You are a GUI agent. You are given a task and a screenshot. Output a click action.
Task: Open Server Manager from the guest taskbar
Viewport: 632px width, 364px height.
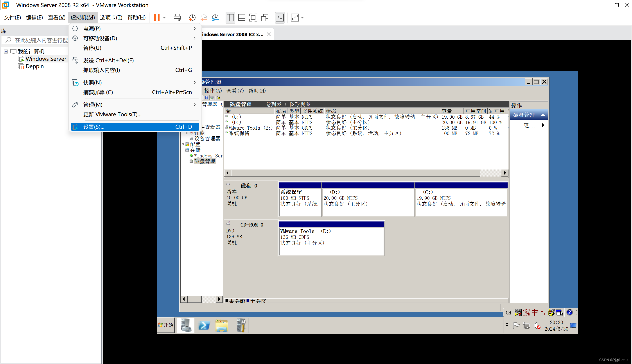pos(185,325)
